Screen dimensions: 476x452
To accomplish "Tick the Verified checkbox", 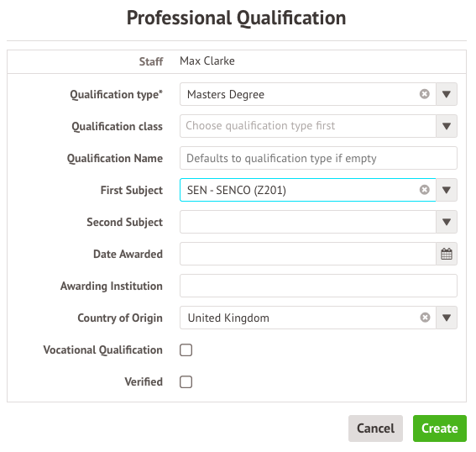I will pyautogui.click(x=186, y=381).
